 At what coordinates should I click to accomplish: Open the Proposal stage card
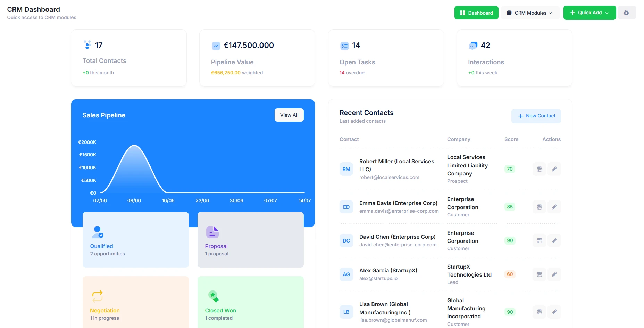pos(251,240)
